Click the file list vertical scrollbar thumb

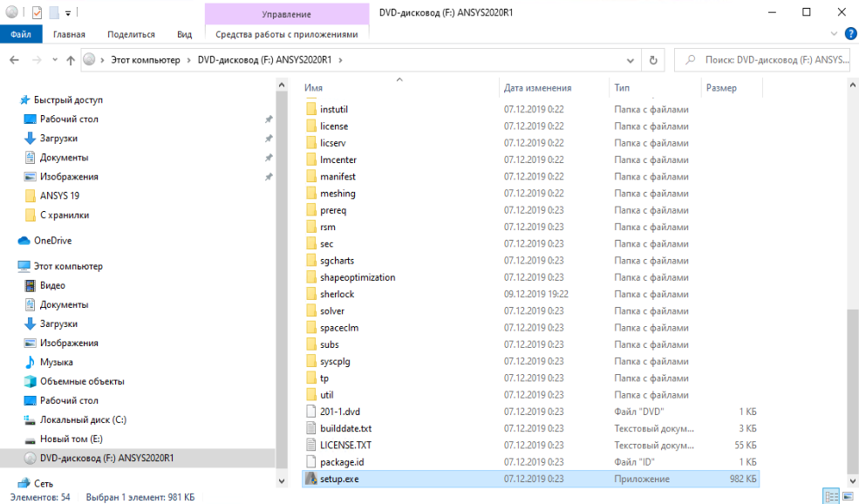click(x=852, y=392)
